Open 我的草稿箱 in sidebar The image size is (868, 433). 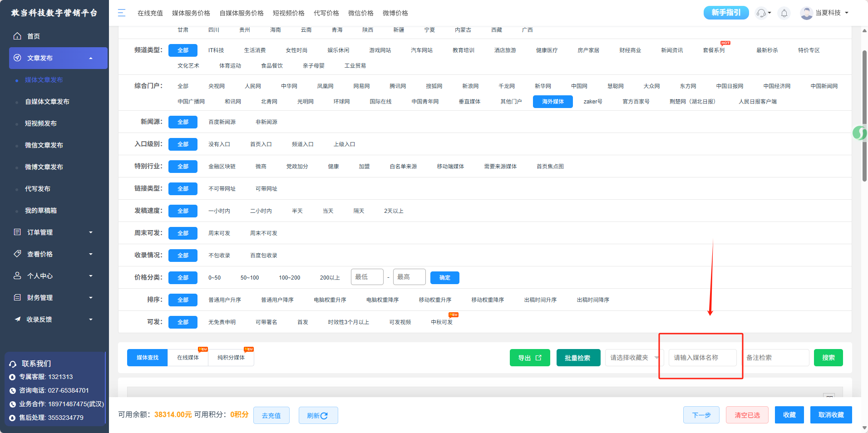[41, 211]
